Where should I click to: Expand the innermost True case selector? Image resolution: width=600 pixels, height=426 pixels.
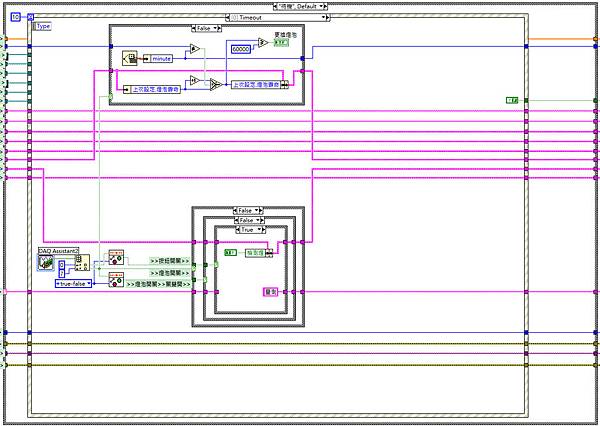[250, 230]
